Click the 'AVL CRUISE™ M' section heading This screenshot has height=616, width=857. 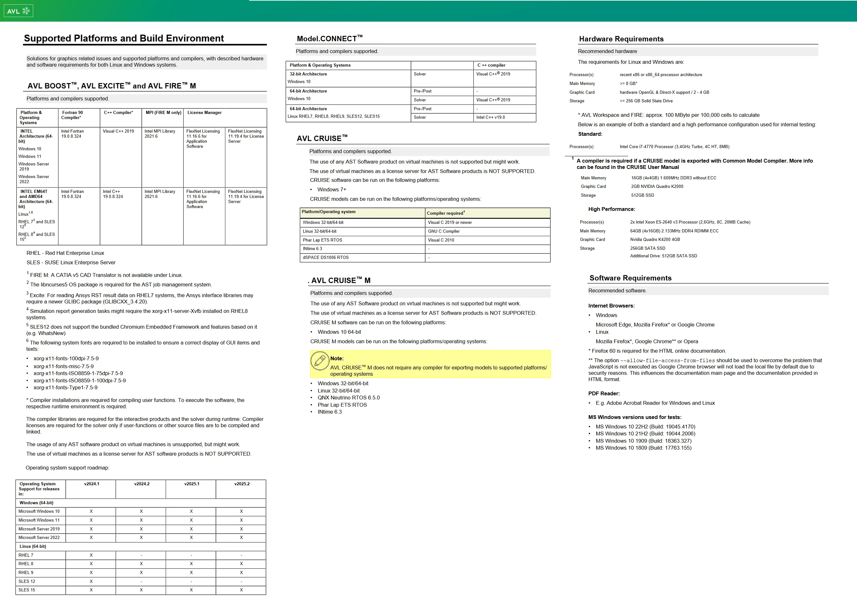tap(341, 280)
